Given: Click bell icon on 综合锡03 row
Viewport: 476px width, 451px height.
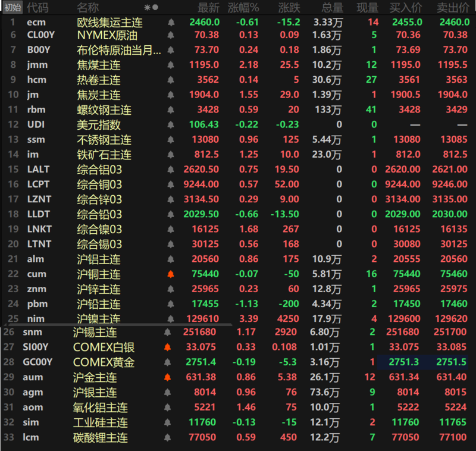Looking at the screenshot, I should coord(171,244).
